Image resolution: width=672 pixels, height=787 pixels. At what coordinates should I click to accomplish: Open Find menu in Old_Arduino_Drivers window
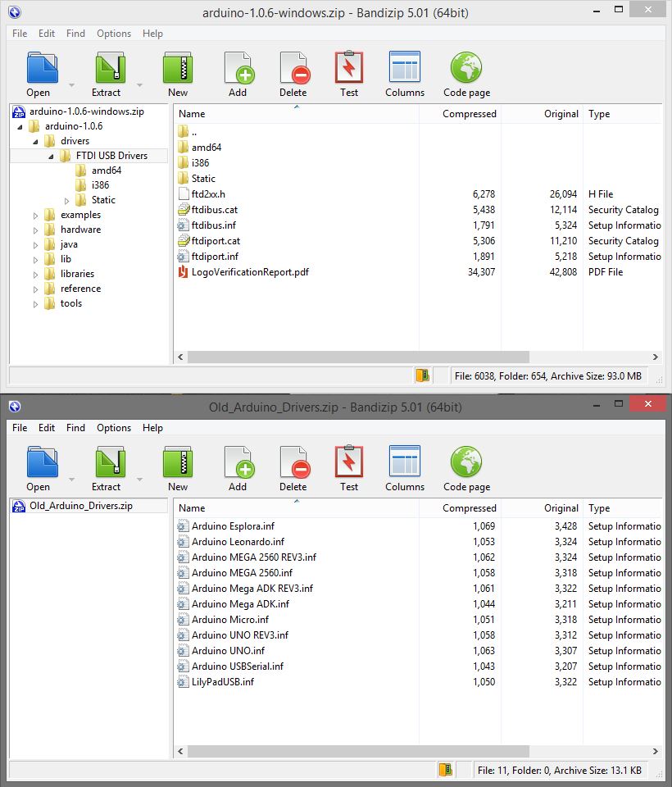point(75,428)
